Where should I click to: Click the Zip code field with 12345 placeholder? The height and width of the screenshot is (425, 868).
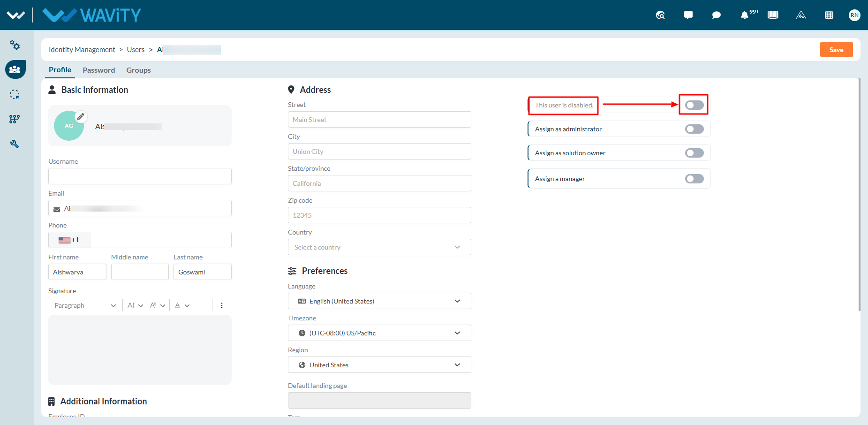coord(379,215)
